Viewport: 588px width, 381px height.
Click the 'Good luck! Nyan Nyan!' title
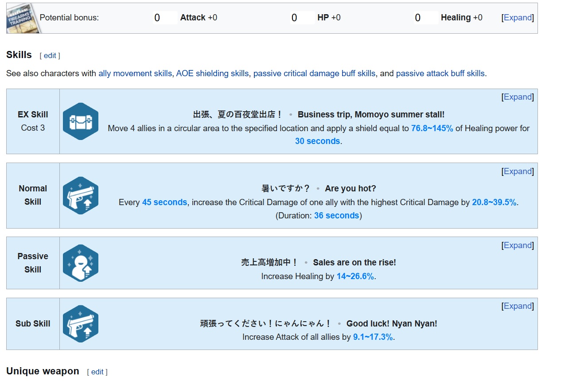tap(392, 324)
